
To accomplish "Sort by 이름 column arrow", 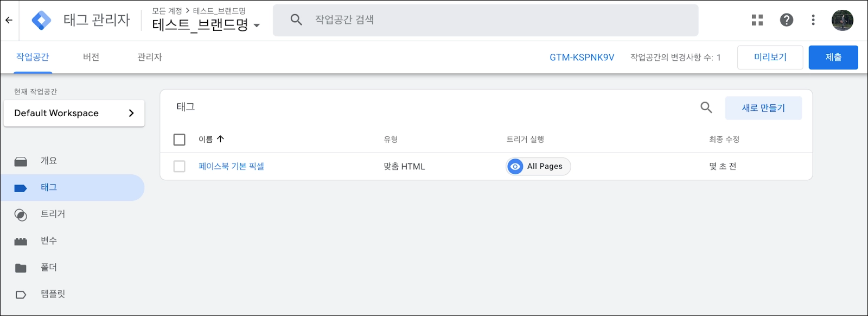I will [x=220, y=139].
